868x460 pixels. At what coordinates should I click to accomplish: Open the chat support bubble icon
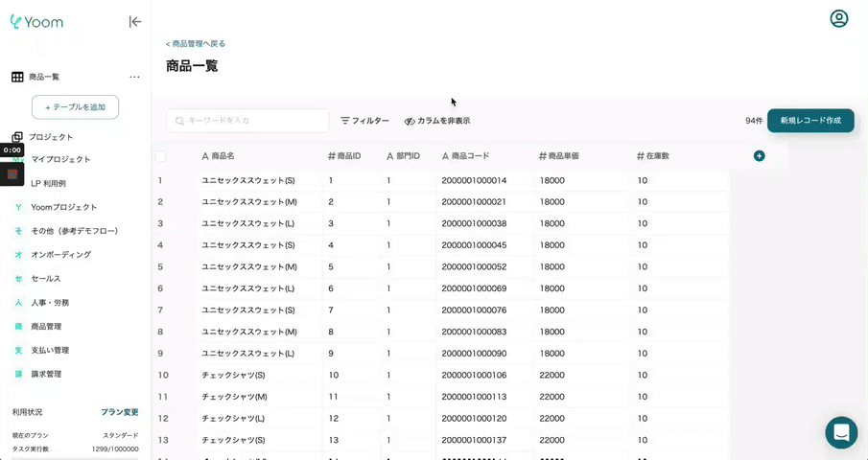841,432
